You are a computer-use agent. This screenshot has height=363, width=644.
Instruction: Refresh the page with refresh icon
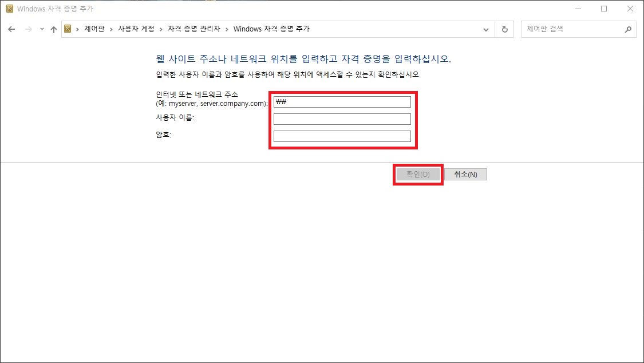coord(505,30)
